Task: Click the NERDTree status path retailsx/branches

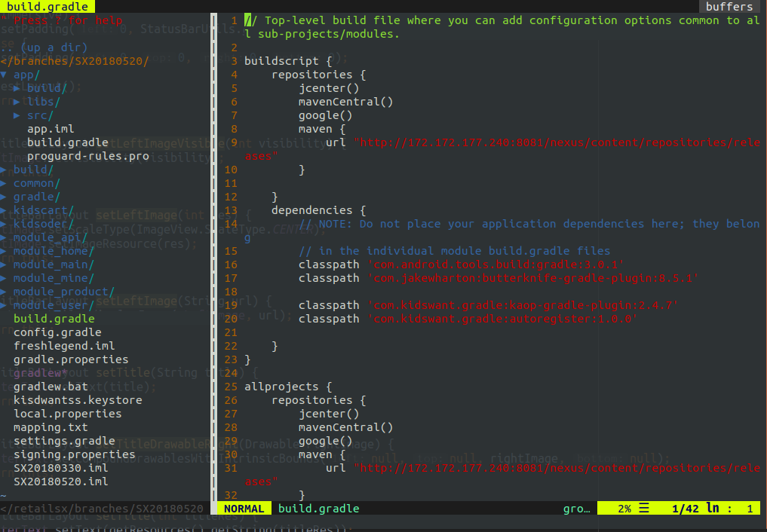Action: pyautogui.click(x=102, y=509)
